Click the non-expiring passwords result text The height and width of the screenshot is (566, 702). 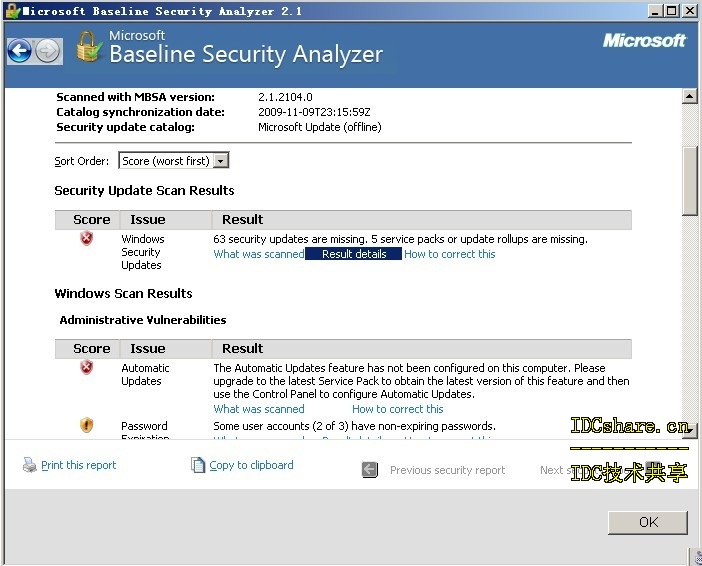pyautogui.click(x=354, y=426)
